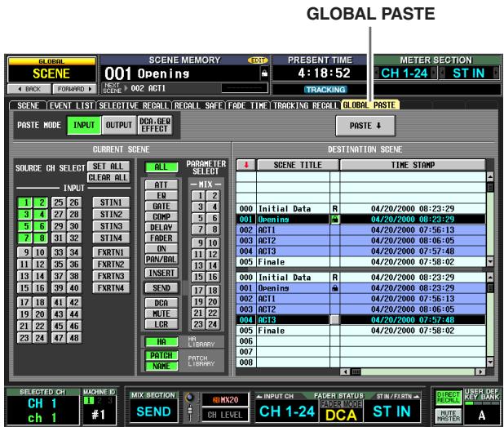Click the small fader icon below the knob
The width and height of the screenshot is (504, 427).
[190, 411]
